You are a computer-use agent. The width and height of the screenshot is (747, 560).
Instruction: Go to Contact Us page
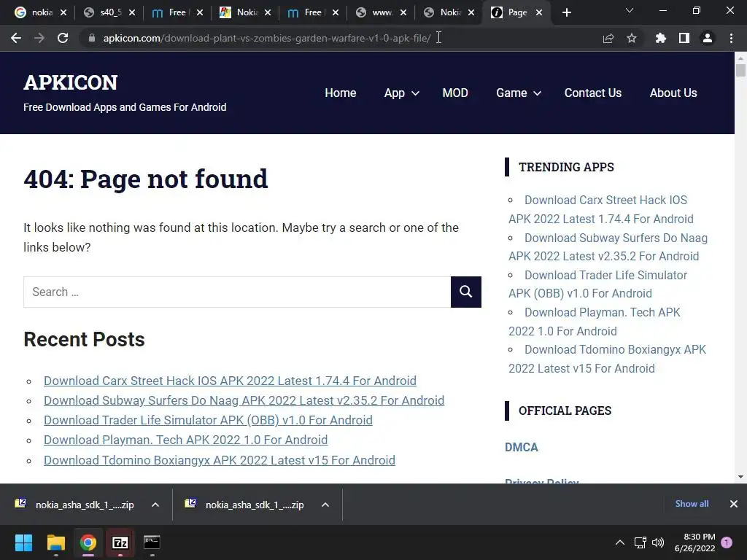click(592, 93)
